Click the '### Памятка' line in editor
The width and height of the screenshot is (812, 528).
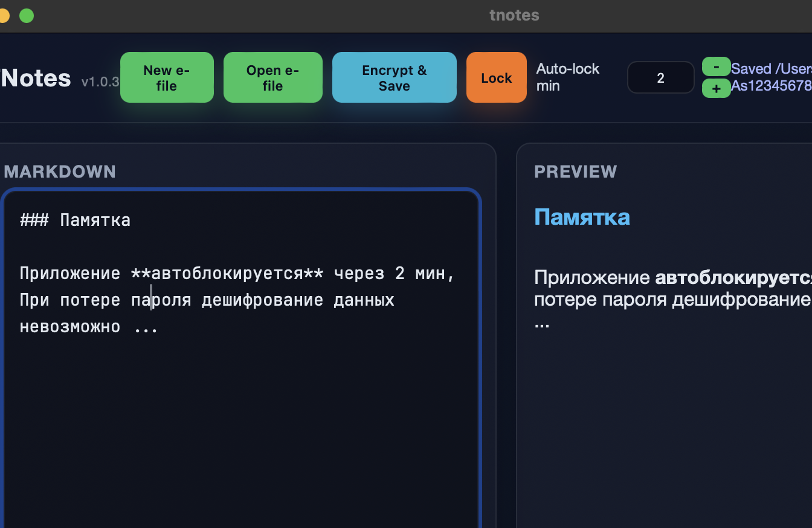(75, 220)
